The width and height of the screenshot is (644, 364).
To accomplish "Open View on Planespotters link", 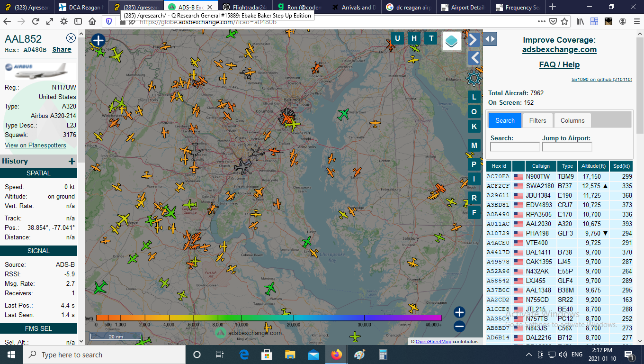I will [36, 145].
